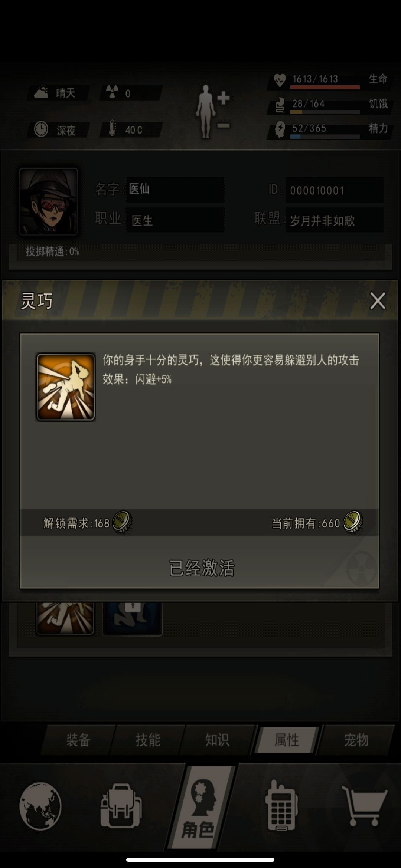This screenshot has width=401, height=868.
Task: Open the backpack inventory icon
Action: point(121,806)
